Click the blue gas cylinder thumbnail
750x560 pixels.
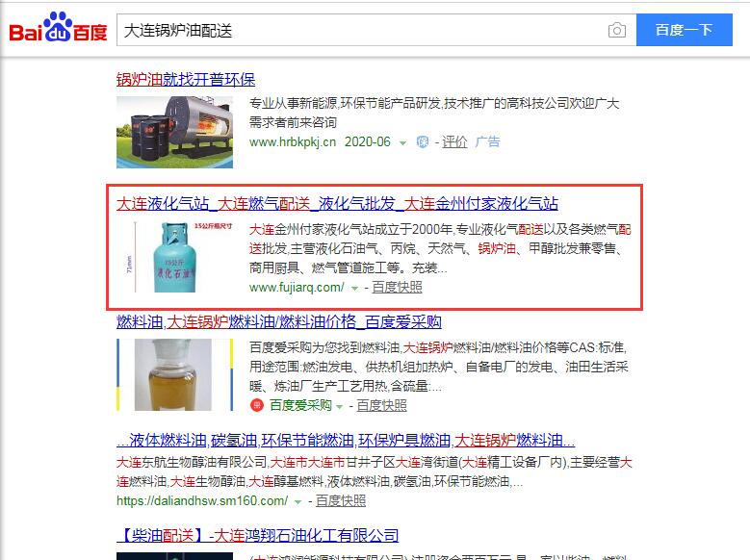coord(174,257)
